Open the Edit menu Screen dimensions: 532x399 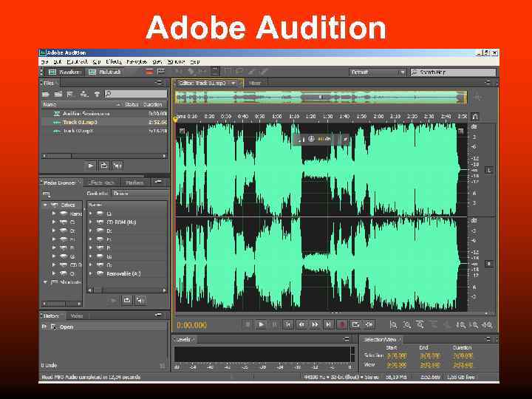tap(58, 62)
